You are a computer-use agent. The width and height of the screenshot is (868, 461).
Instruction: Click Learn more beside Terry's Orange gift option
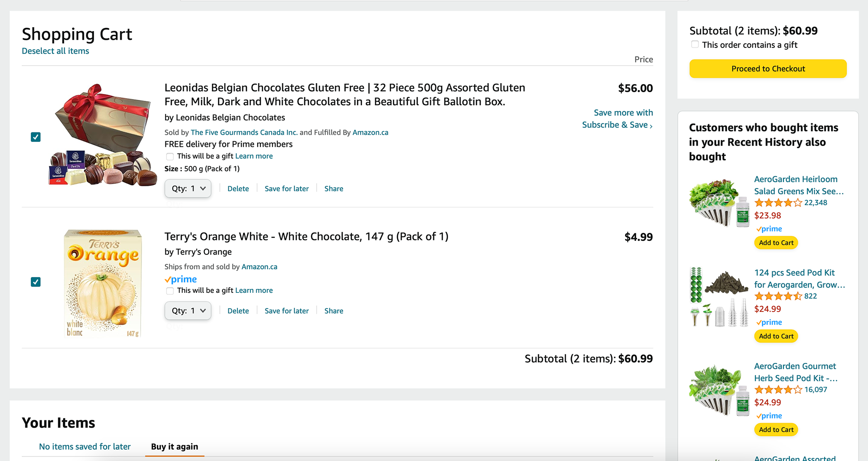click(254, 290)
